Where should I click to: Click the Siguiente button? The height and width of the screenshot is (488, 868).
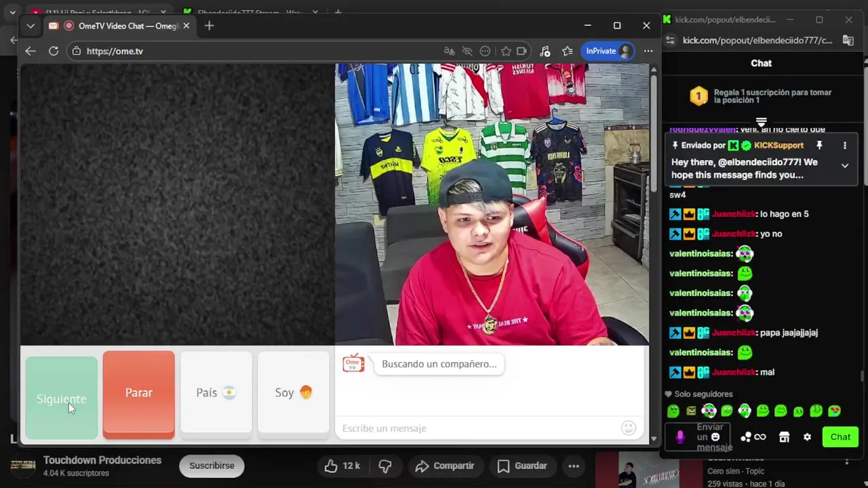[62, 399]
